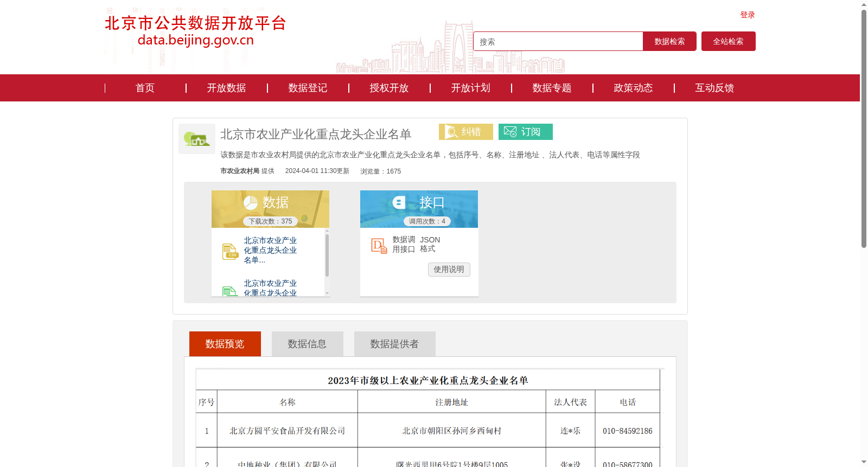This screenshot has height=467, width=868.
Task: Open 互动反馈 navigation item
Action: (714, 88)
